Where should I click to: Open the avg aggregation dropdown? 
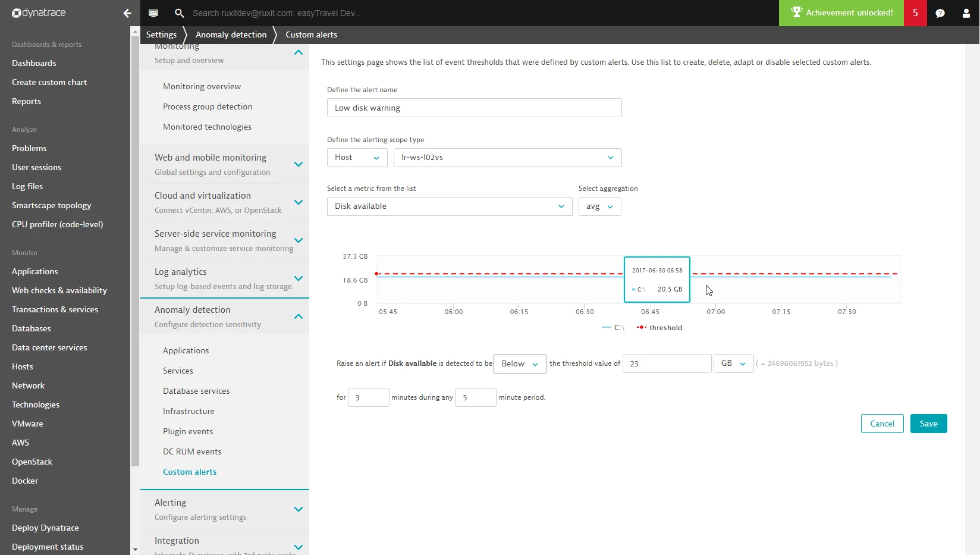[599, 206]
